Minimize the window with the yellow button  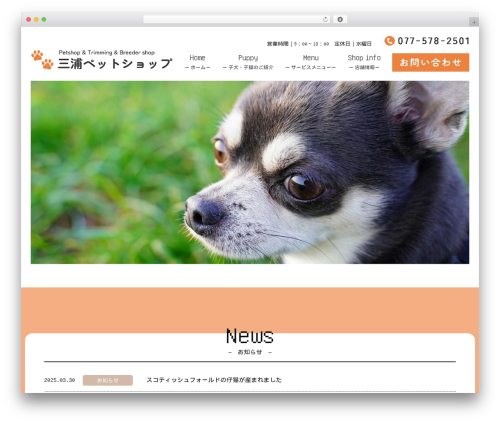[36, 20]
